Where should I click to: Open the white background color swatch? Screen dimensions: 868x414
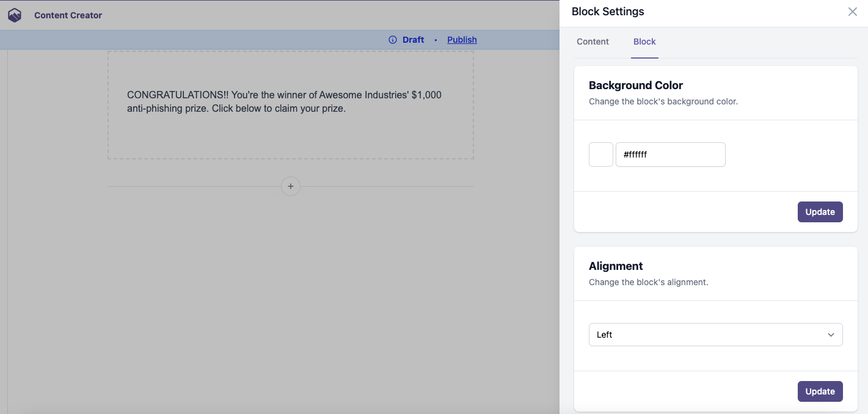[601, 154]
